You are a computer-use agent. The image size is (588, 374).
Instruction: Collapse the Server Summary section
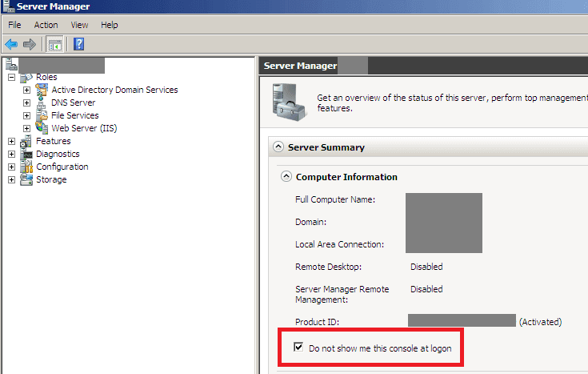click(278, 147)
